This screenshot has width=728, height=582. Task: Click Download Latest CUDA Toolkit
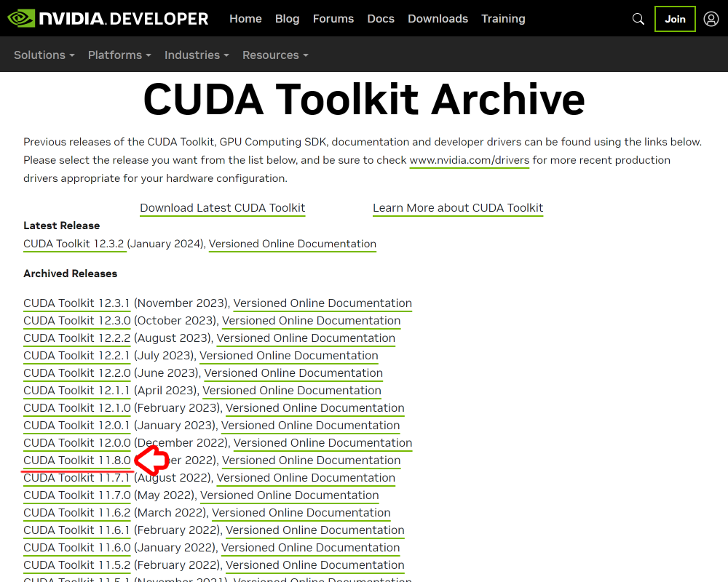222,208
